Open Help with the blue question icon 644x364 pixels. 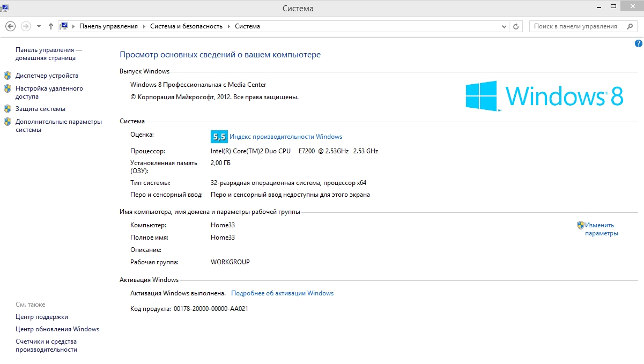click(x=638, y=43)
